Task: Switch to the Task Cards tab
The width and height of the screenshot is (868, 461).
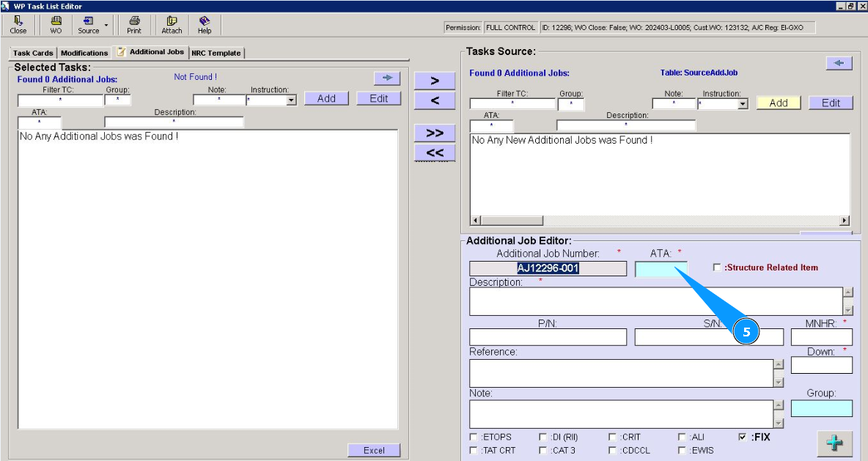Action: [x=33, y=53]
